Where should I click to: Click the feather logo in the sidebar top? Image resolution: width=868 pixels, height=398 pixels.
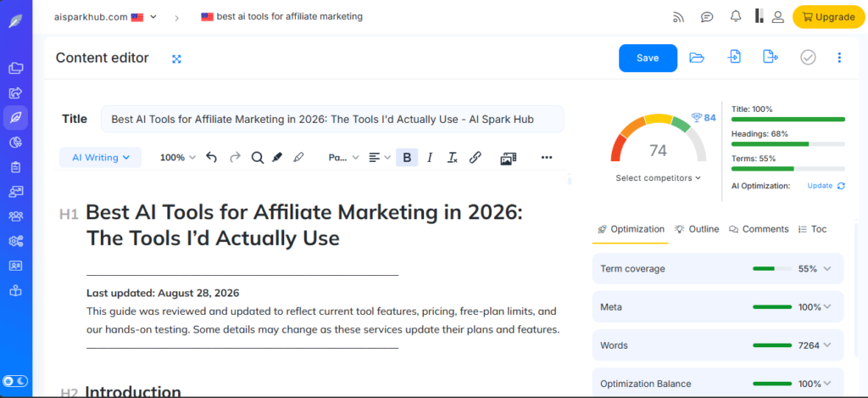pos(16,21)
